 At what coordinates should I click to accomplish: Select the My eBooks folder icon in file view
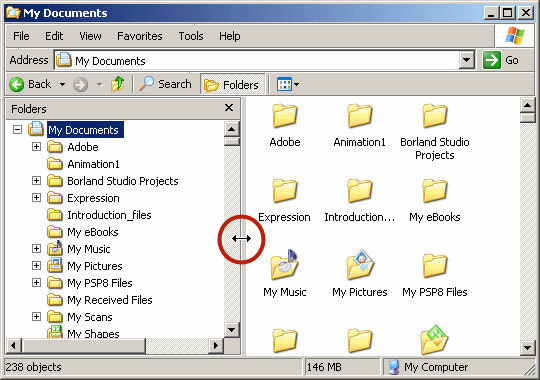click(435, 191)
